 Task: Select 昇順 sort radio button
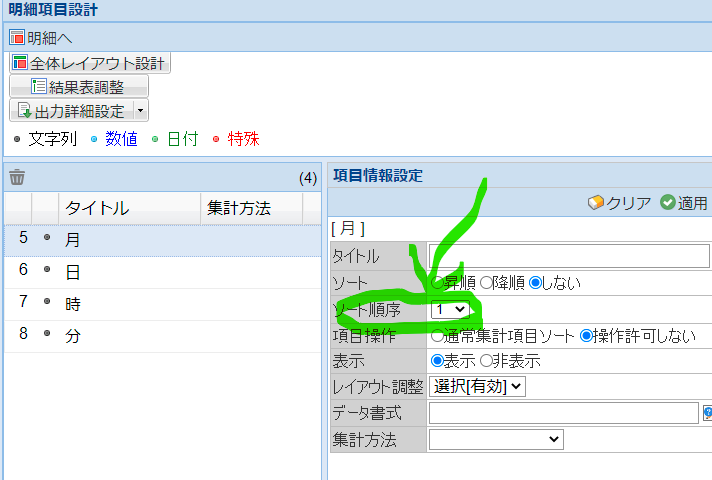437,283
